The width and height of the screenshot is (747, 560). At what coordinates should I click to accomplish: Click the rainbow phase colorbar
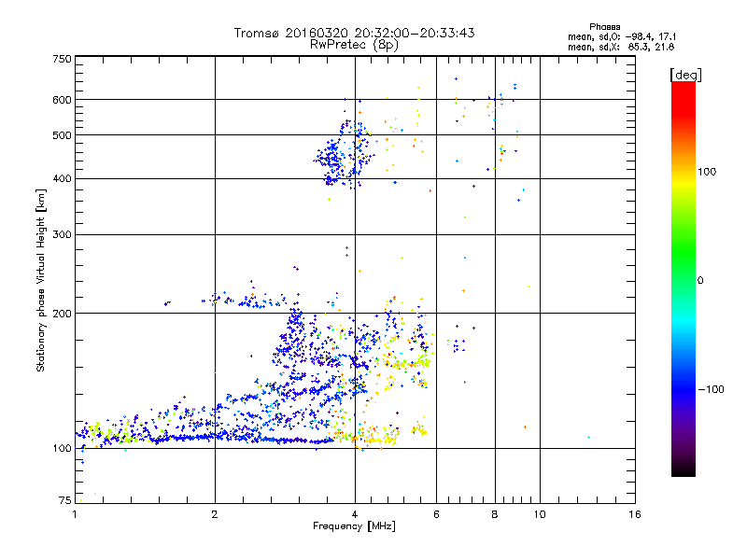click(684, 278)
